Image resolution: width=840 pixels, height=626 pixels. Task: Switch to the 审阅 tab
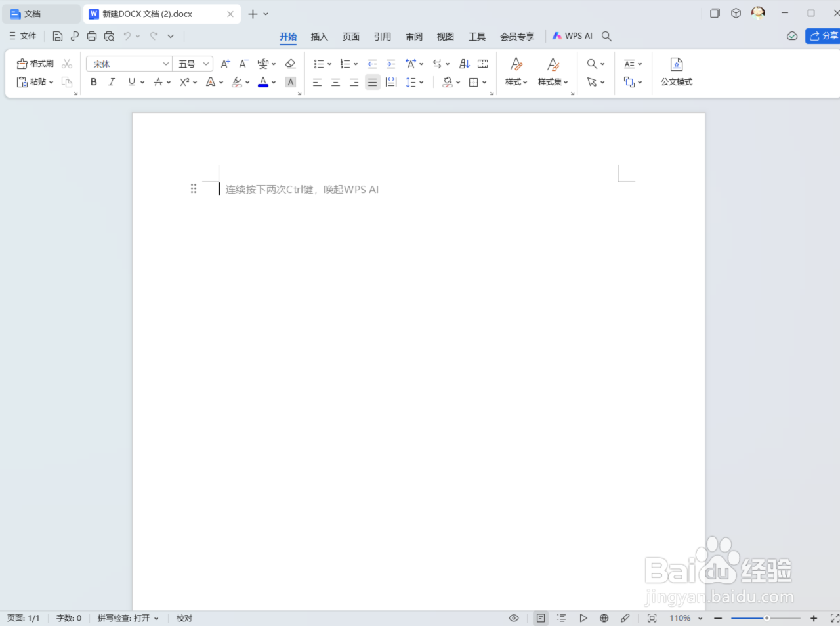point(414,37)
